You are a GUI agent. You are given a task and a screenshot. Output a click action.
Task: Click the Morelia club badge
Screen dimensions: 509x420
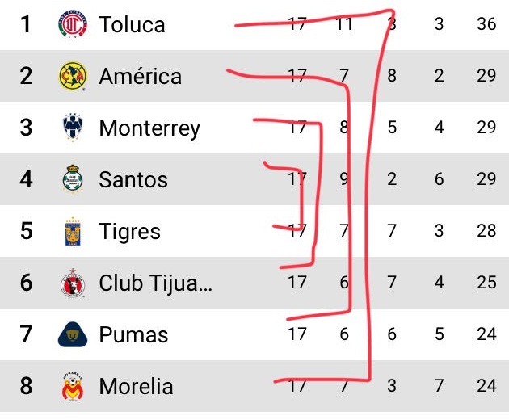pos(72,386)
